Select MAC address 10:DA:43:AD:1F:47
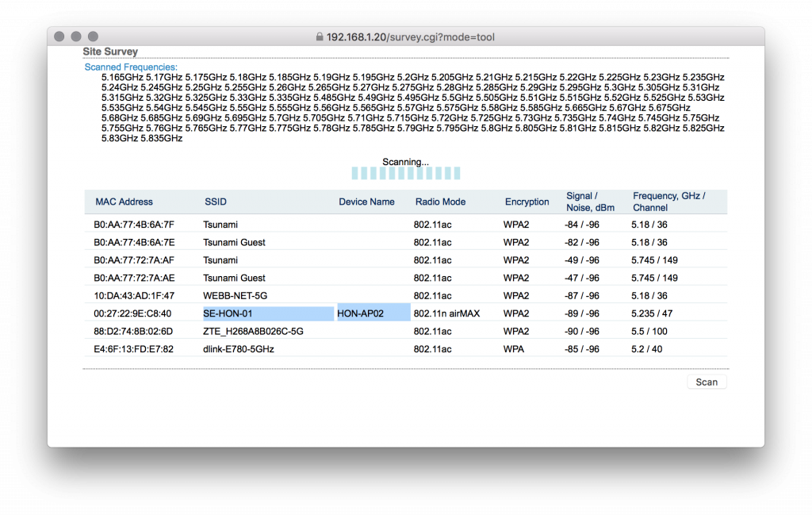Viewport: 812px width, 515px height. pyautogui.click(x=133, y=295)
